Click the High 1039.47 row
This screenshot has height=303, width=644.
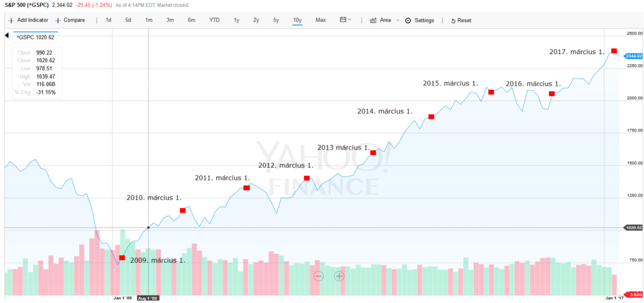(37, 76)
